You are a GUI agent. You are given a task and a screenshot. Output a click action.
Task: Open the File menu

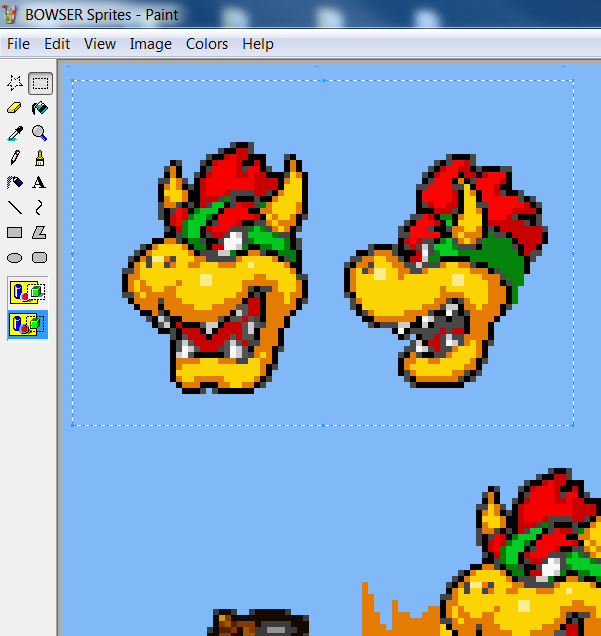(18, 44)
